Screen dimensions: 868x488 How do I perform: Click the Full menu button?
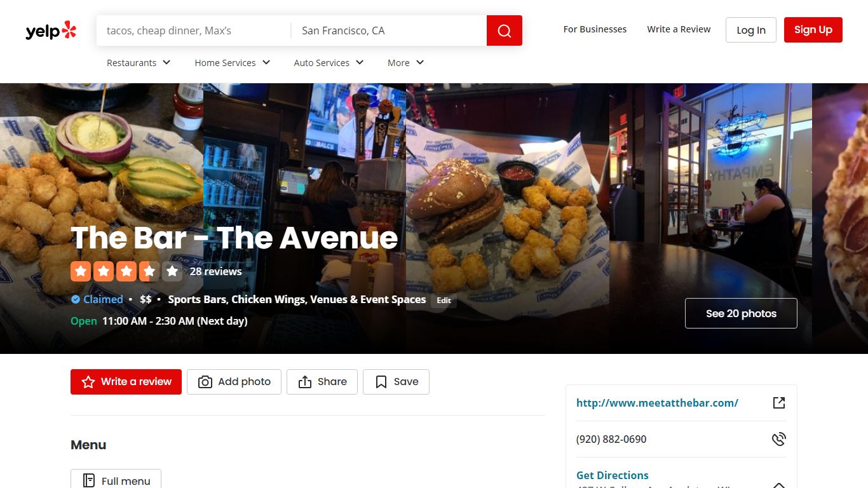(116, 480)
